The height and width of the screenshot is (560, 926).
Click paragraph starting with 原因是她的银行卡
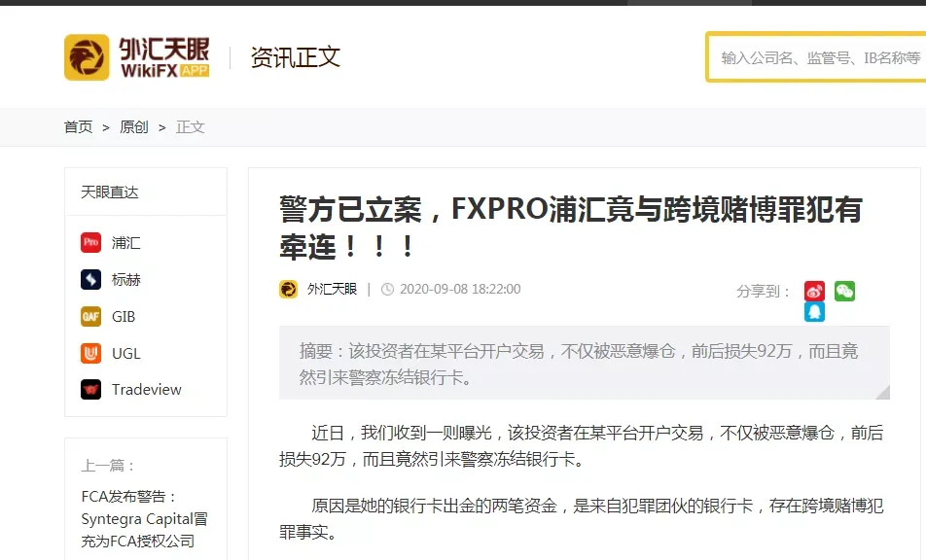tap(581, 519)
